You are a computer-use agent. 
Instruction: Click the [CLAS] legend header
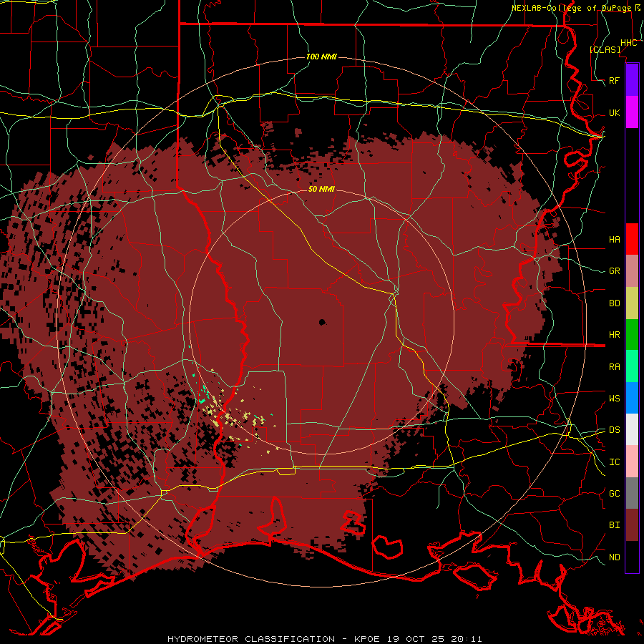[x=605, y=49]
